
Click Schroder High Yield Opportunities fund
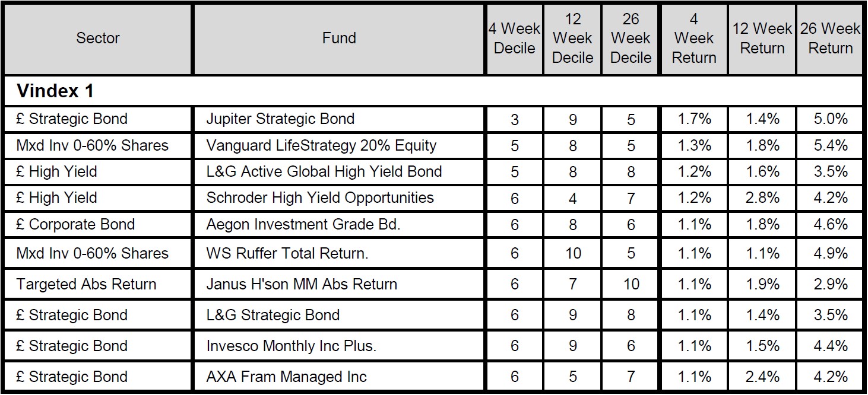(x=320, y=197)
